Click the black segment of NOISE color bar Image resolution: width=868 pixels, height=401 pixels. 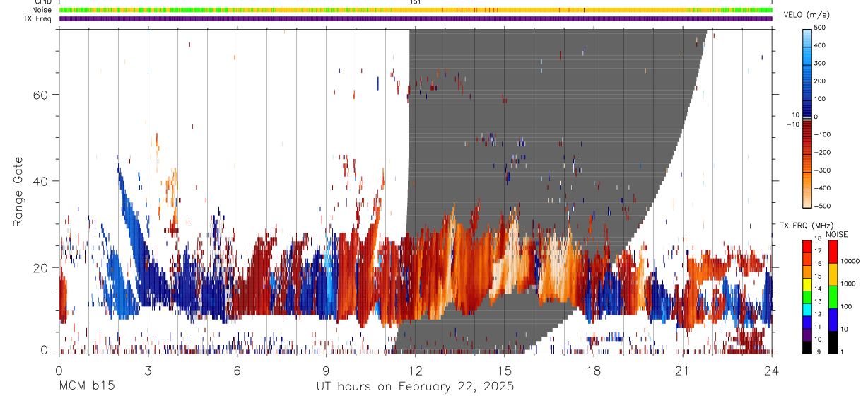click(x=833, y=342)
